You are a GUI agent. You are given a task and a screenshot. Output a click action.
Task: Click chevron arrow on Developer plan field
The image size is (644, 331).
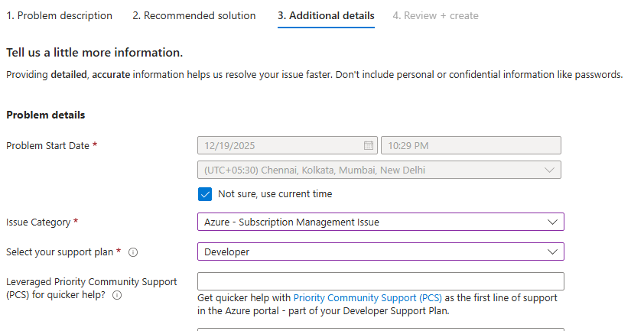coord(553,251)
